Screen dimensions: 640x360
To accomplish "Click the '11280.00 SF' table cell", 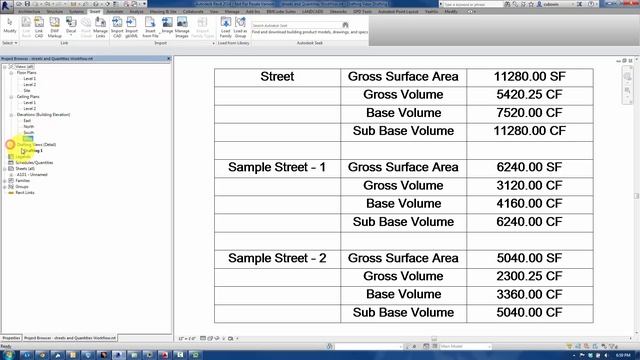I will pyautogui.click(x=530, y=77).
